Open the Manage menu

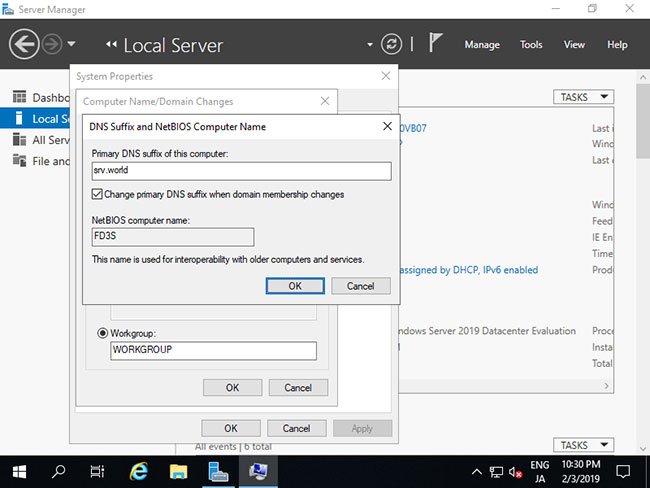tap(482, 45)
